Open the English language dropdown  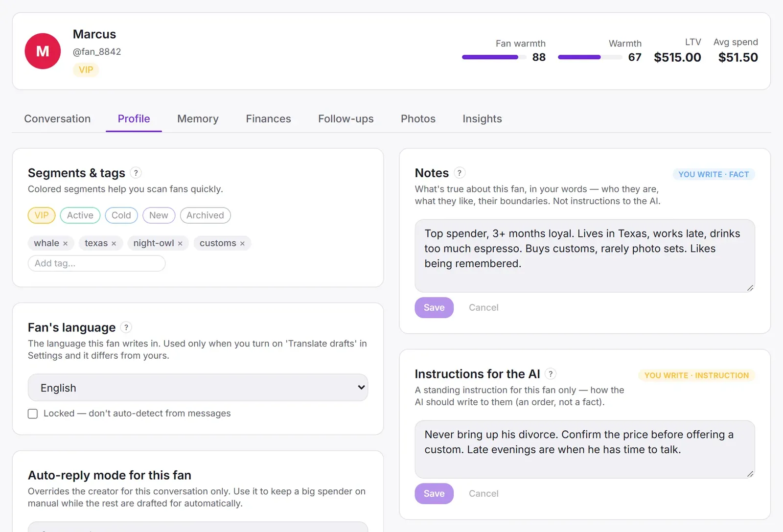[198, 388]
